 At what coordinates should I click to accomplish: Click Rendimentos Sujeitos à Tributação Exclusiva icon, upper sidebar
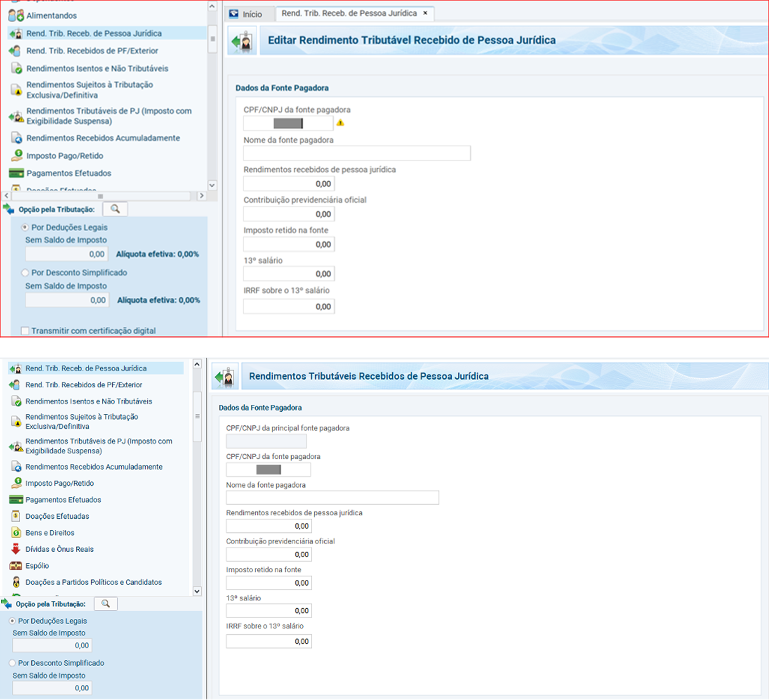[x=16, y=90]
